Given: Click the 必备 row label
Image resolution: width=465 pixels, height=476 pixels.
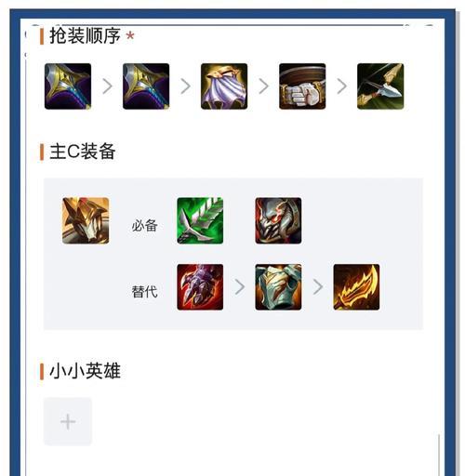Looking at the screenshot, I should 144,225.
